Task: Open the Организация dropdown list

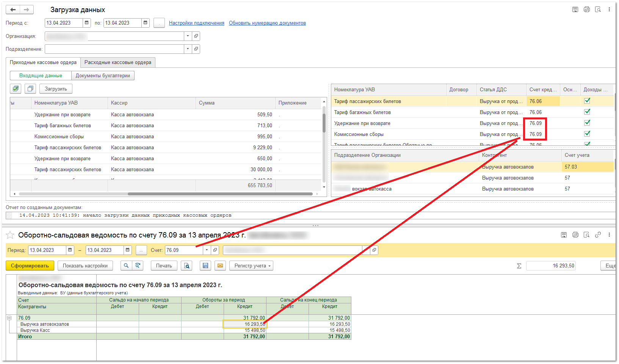Action: 188,36
